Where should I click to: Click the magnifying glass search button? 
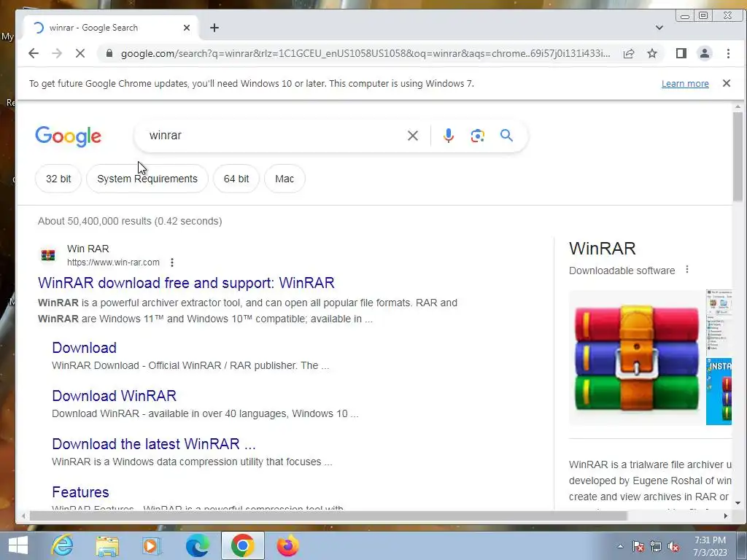(x=506, y=136)
